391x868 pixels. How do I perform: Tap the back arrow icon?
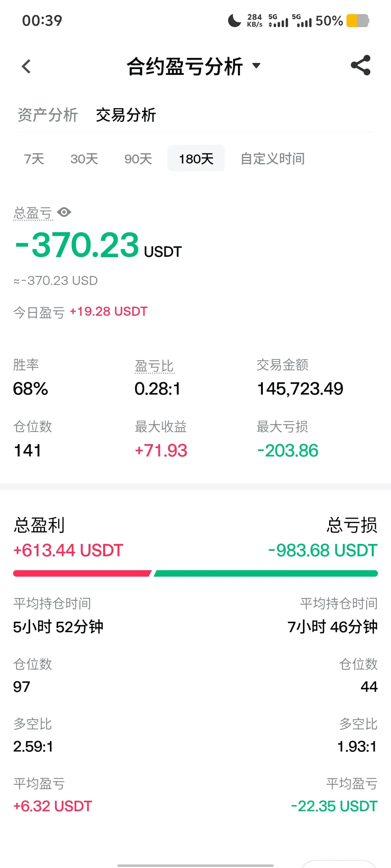[26, 67]
